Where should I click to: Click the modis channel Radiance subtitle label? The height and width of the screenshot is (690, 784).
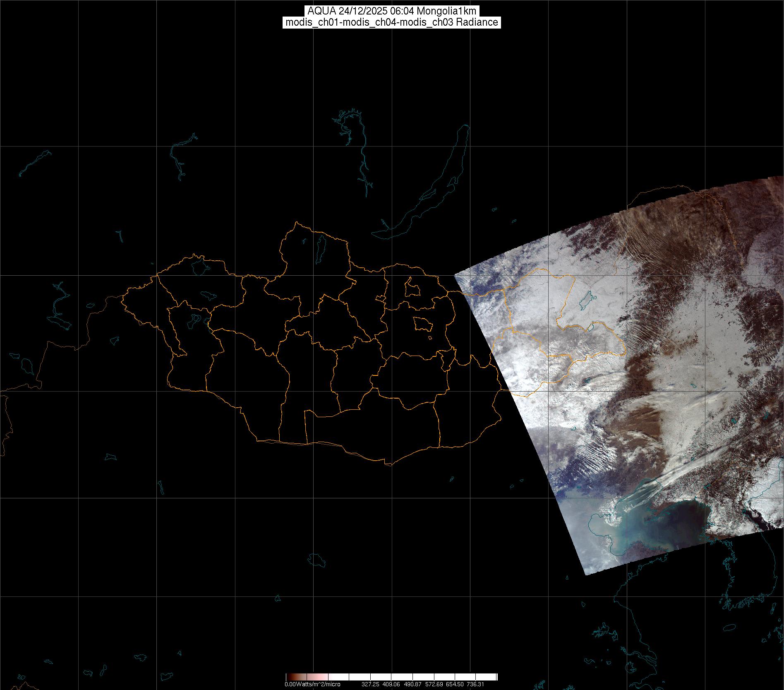(392, 22)
